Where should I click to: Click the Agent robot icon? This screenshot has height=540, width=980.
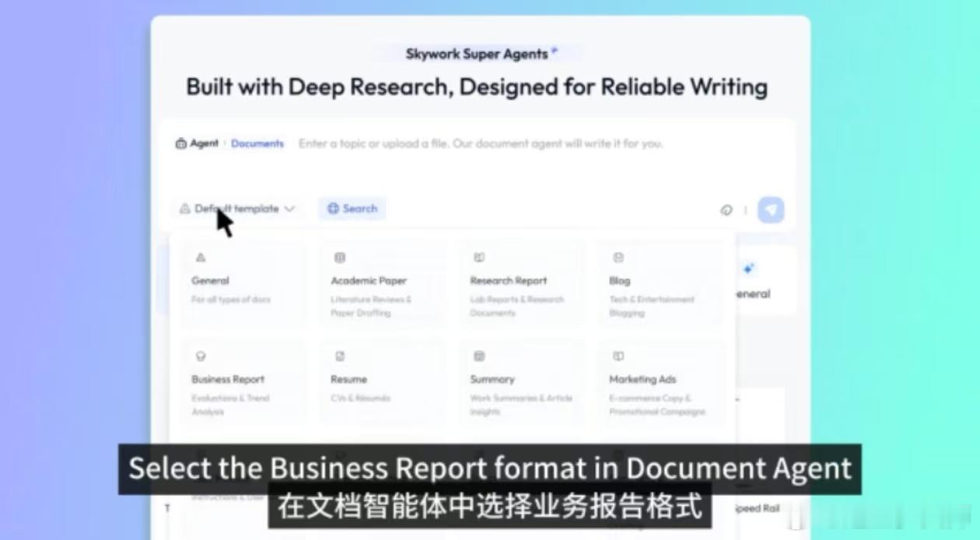[x=180, y=144]
